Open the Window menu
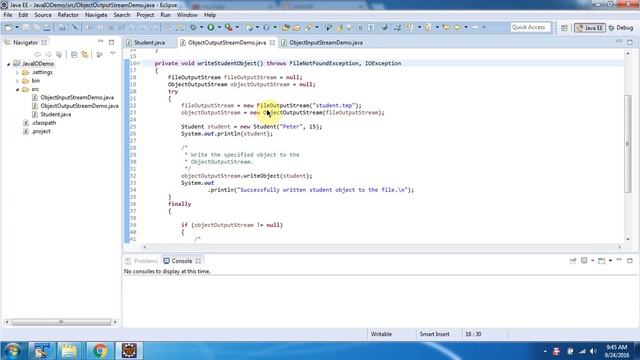Screen dimensions: 640x360 pos(187,15)
